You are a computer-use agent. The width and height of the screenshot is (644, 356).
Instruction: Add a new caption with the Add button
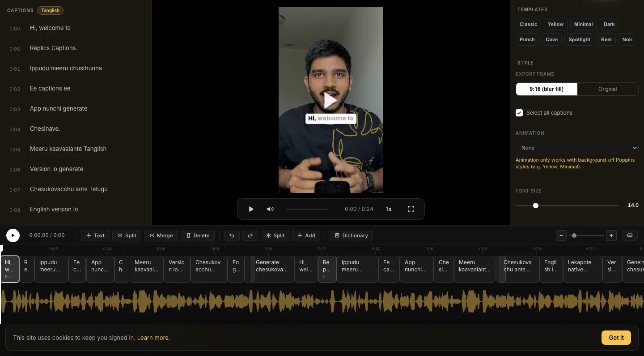click(x=306, y=236)
